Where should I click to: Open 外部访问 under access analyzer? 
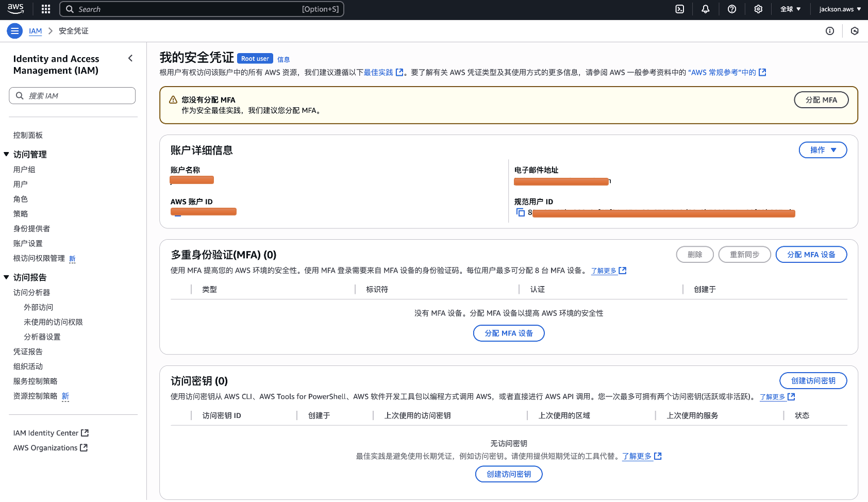39,307
